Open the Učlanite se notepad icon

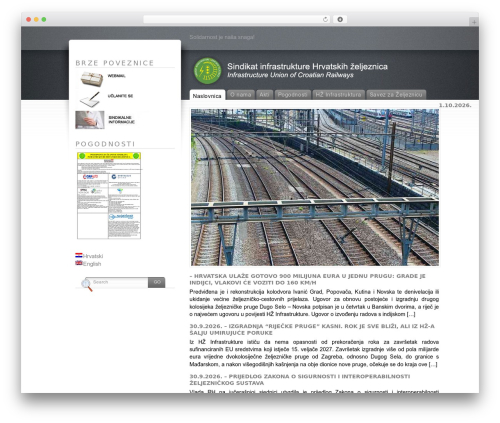[x=90, y=99]
